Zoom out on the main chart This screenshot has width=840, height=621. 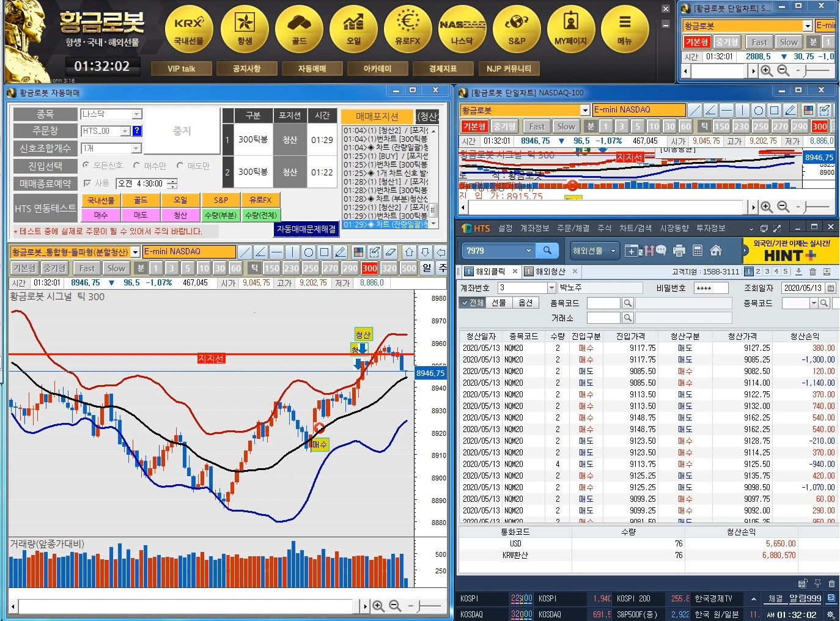(x=395, y=606)
